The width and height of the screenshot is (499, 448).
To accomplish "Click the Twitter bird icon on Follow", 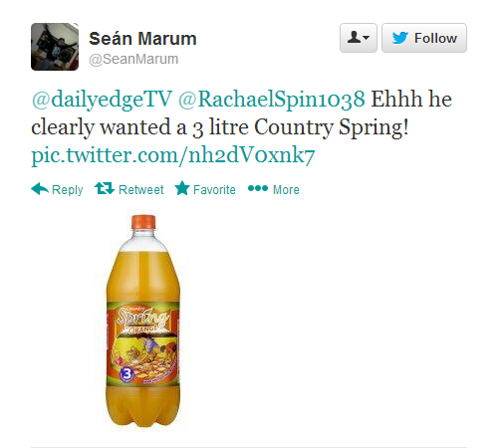I will (x=400, y=38).
